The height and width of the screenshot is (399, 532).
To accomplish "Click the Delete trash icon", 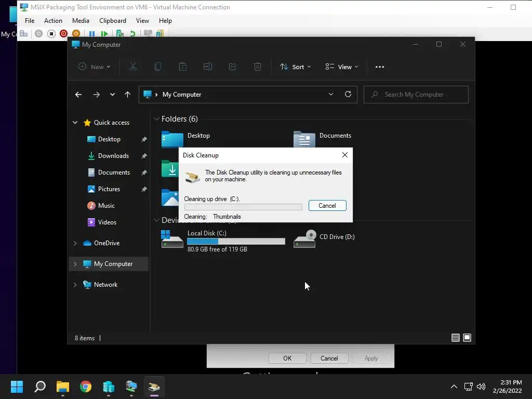I will pyautogui.click(x=258, y=67).
